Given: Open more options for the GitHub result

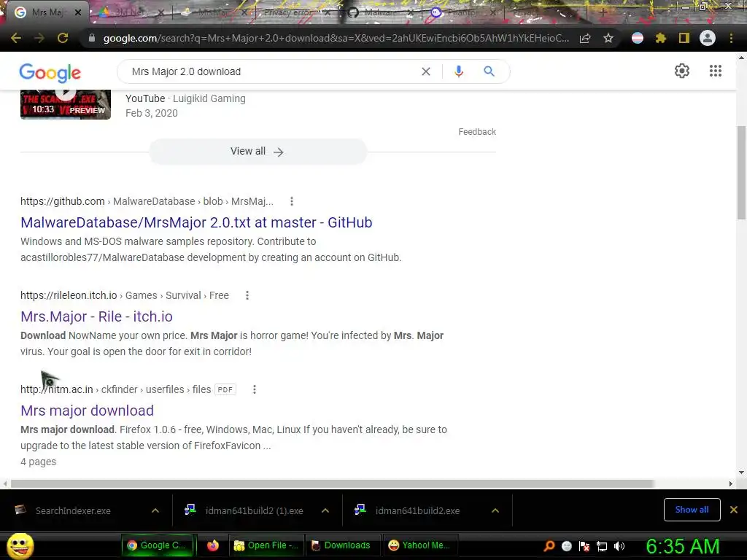Looking at the screenshot, I should pyautogui.click(x=292, y=201).
